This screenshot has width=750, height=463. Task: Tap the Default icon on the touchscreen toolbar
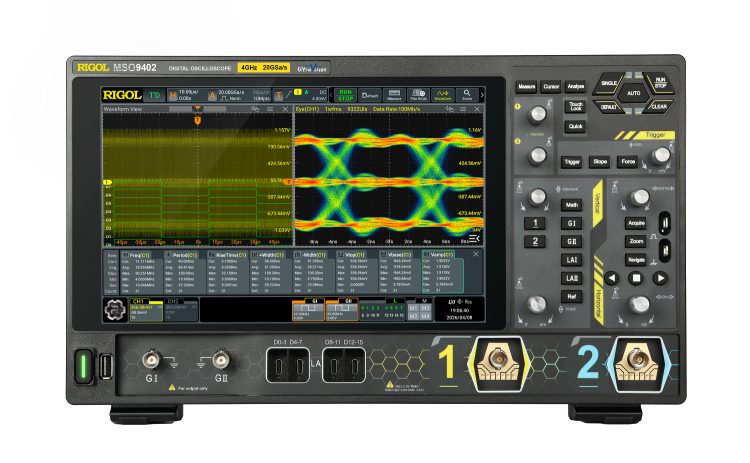coord(370,95)
